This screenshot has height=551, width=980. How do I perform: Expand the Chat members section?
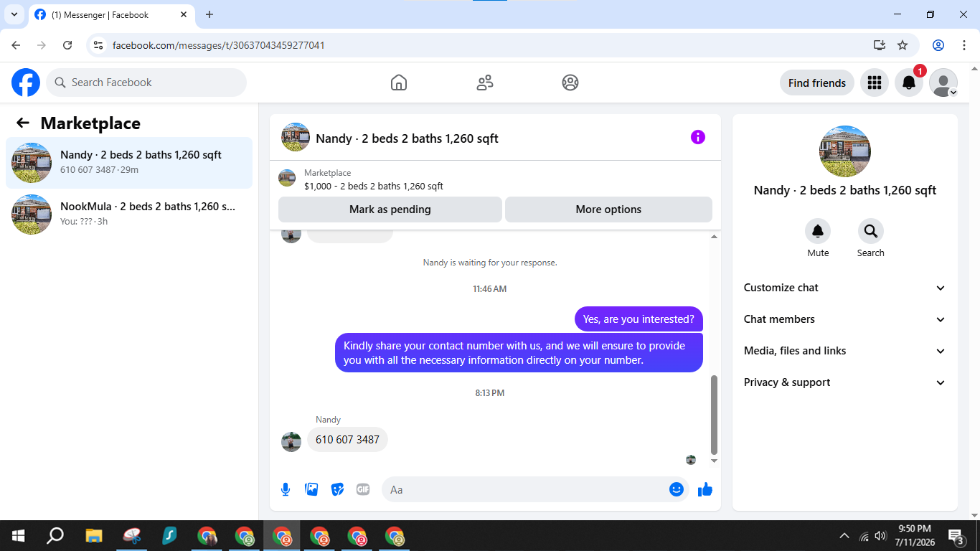845,319
